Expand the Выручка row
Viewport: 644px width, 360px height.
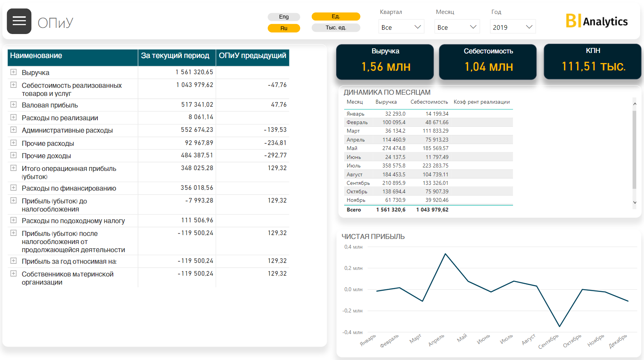14,72
